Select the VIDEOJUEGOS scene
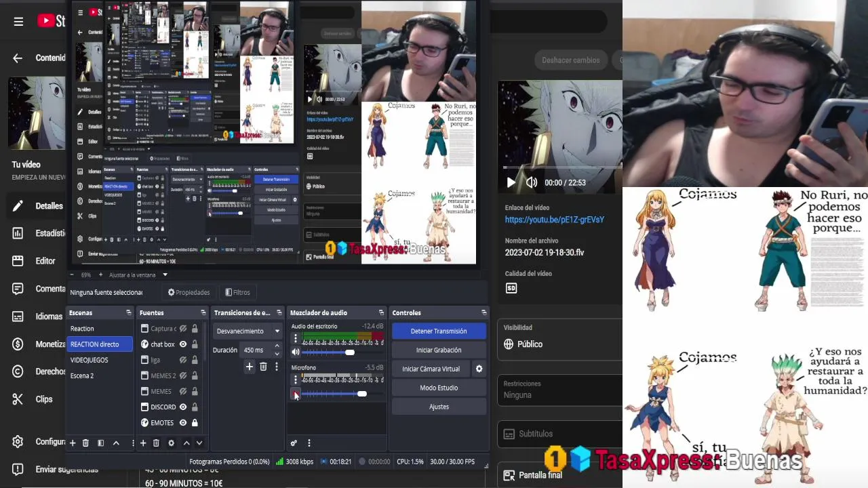Screen dimensions: 868x488 click(100, 360)
